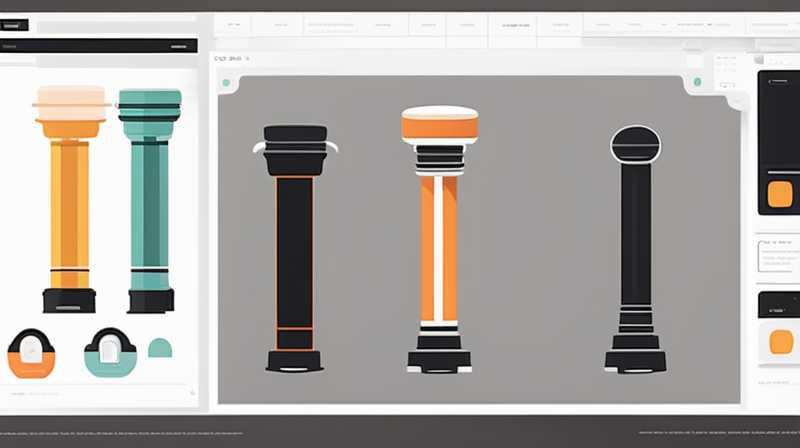Click the small teal semicircle icon
This screenshot has width=800, height=448.
tap(160, 348)
